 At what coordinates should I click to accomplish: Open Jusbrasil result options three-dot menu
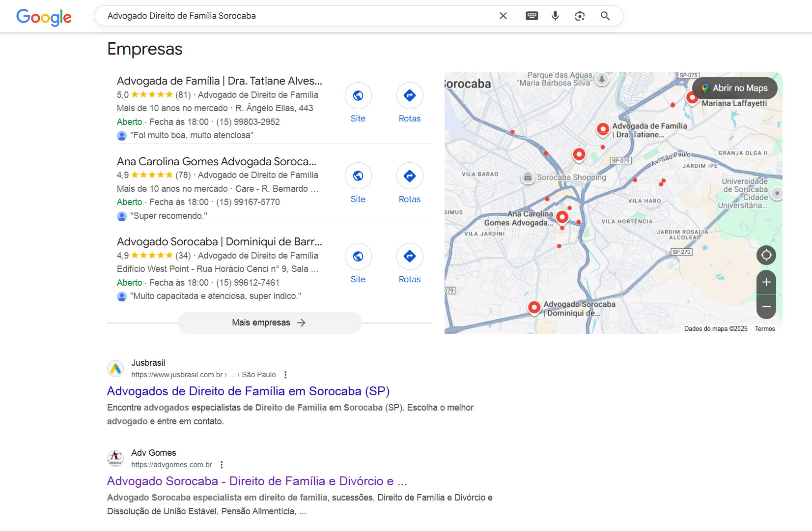(x=285, y=375)
